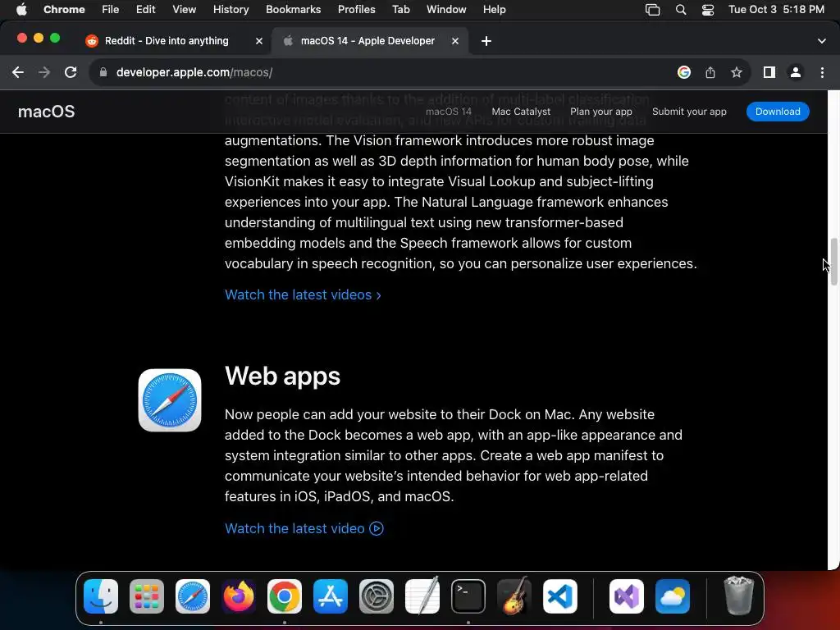Open Watch the latest videos link

(x=303, y=294)
